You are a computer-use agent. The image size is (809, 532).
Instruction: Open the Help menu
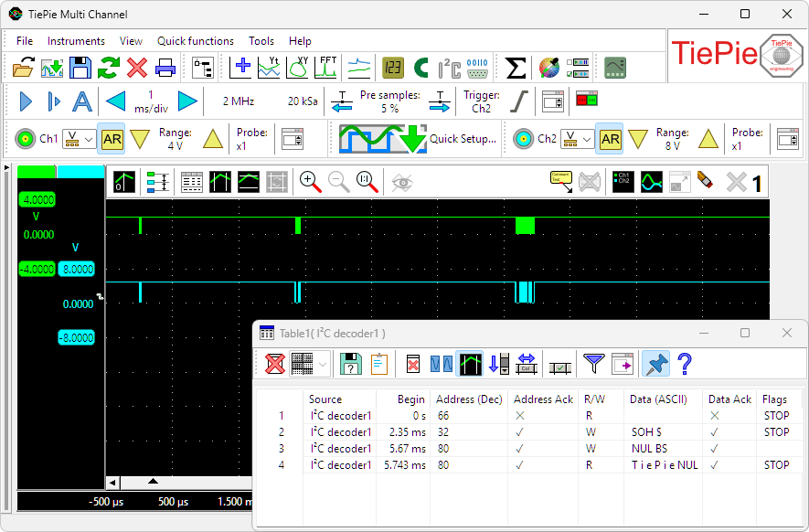(x=300, y=41)
